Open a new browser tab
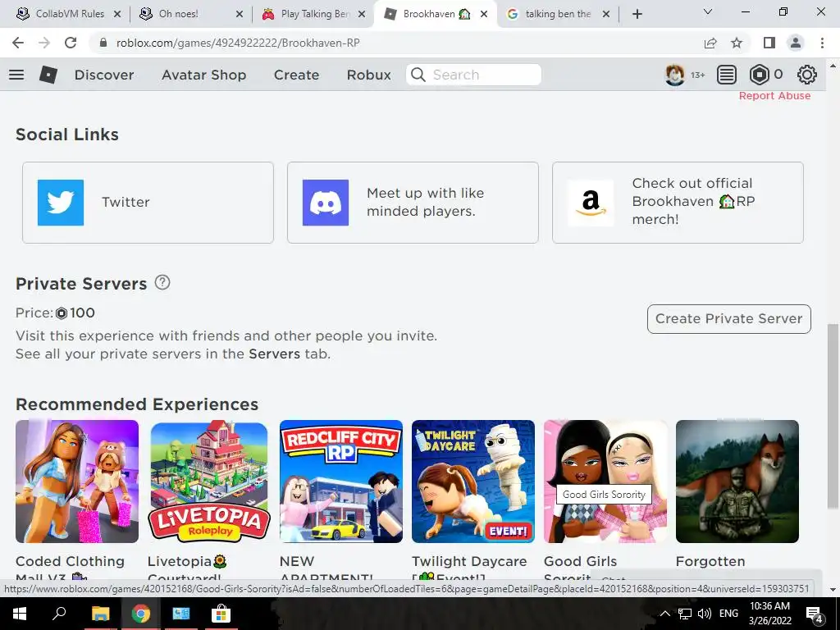840x630 pixels. pos(637,14)
